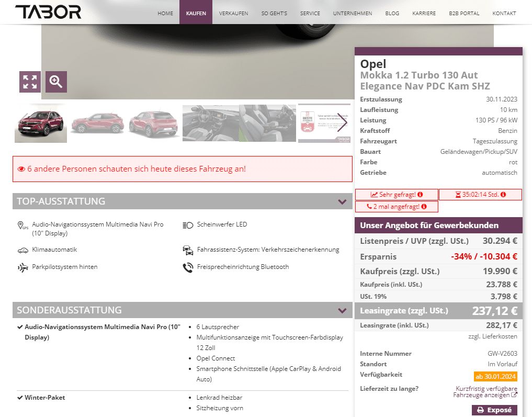532x417 pixels.
Task: Collapse the SONDERAUSSTATTUNG section chevron
Action: 342,310
